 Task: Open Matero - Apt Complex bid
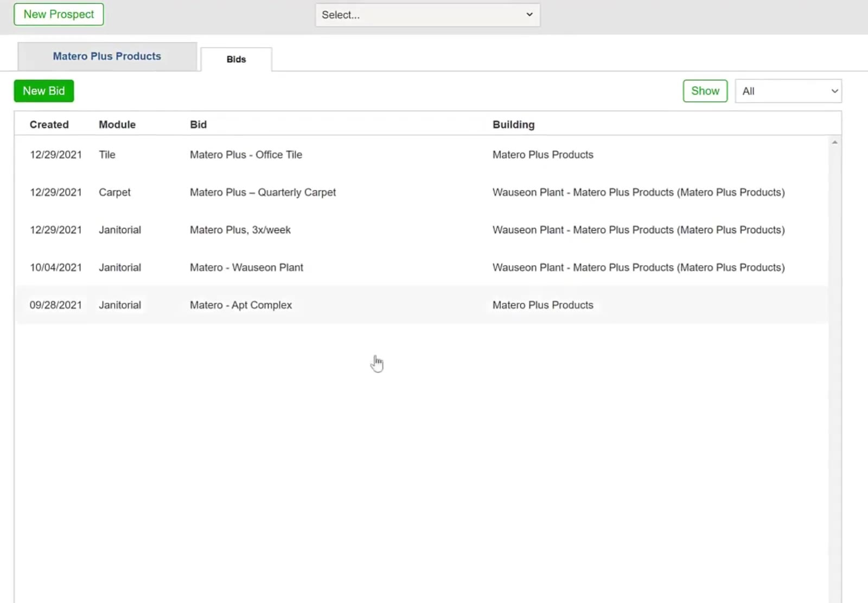click(x=241, y=305)
